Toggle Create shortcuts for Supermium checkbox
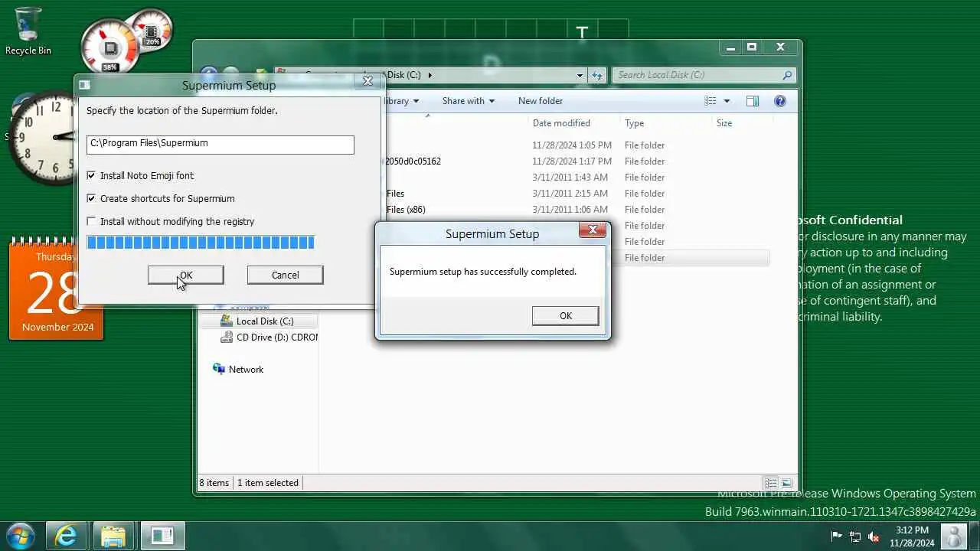Screen dimensions: 980x551 click(x=91, y=198)
